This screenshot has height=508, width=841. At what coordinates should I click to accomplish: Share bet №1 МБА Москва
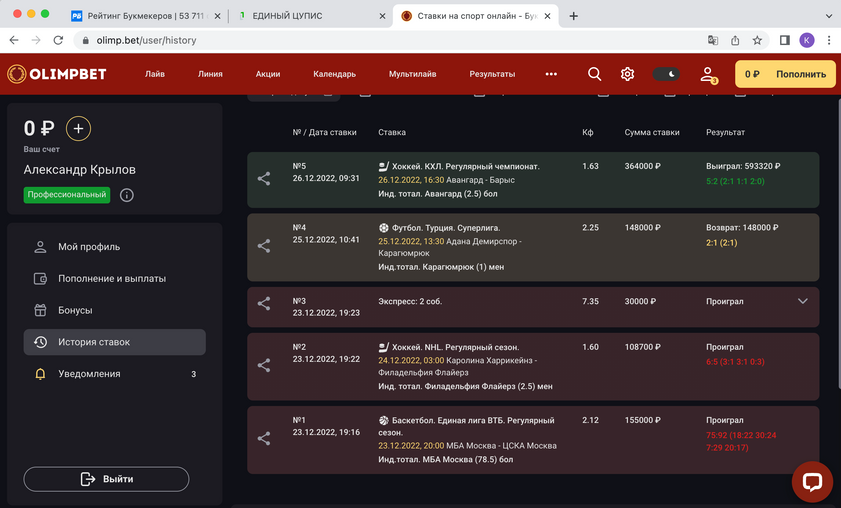coord(263,438)
